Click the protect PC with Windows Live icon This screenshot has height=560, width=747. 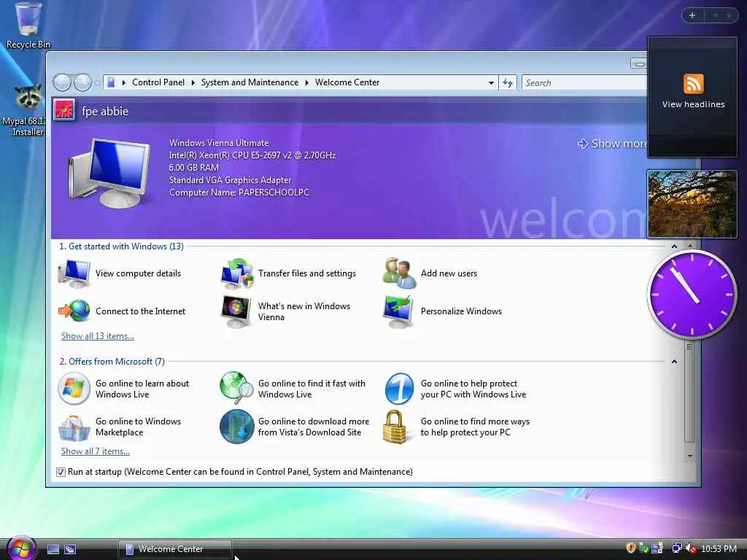tap(399, 389)
